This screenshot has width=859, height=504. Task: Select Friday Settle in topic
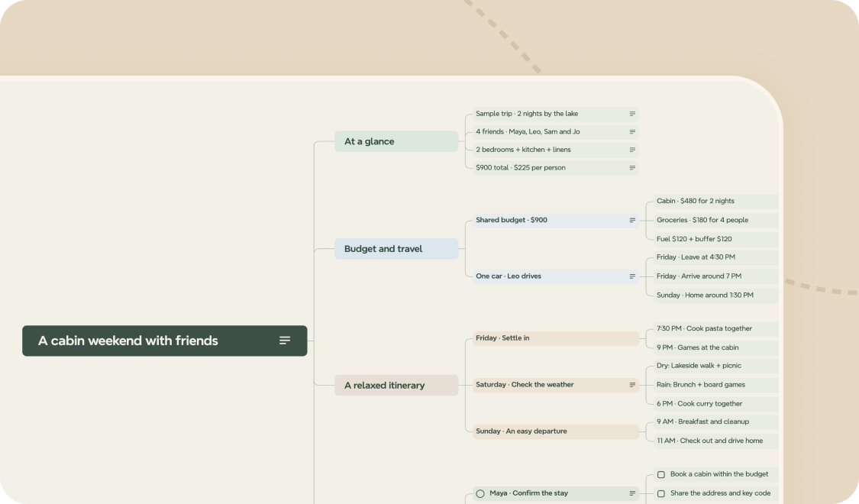point(556,338)
